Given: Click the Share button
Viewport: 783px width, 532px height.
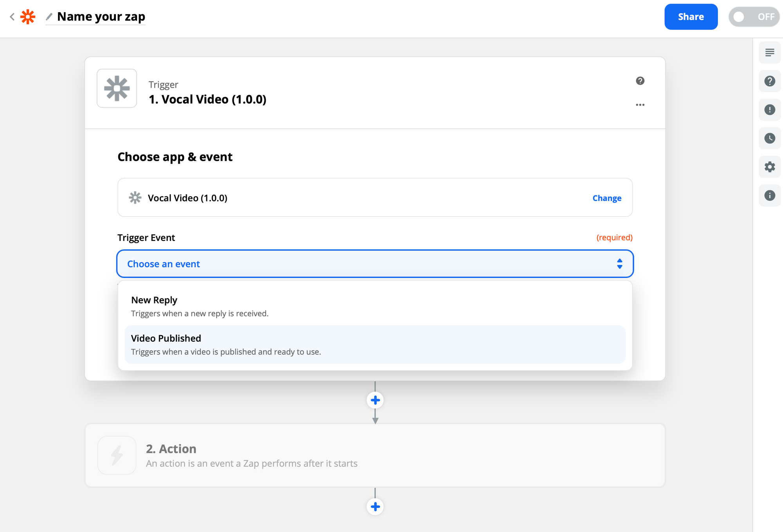Looking at the screenshot, I should (691, 17).
